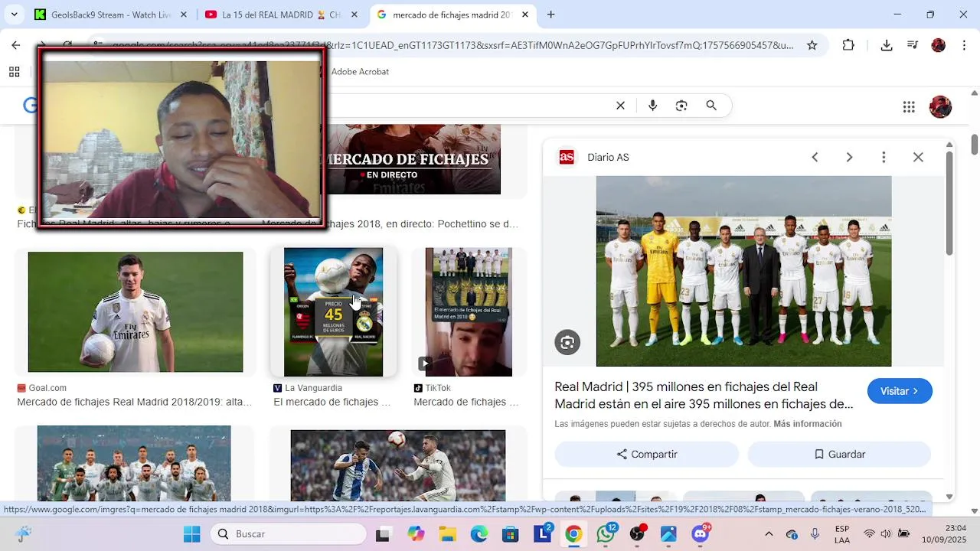Click the preview panel scrollbar
This screenshot has width=980, height=551.
click(x=949, y=203)
